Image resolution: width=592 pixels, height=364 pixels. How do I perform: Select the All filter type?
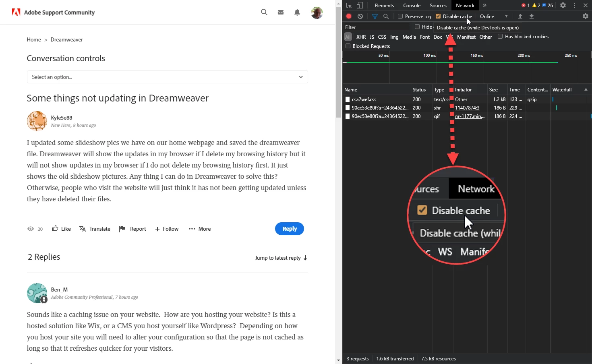tap(348, 37)
